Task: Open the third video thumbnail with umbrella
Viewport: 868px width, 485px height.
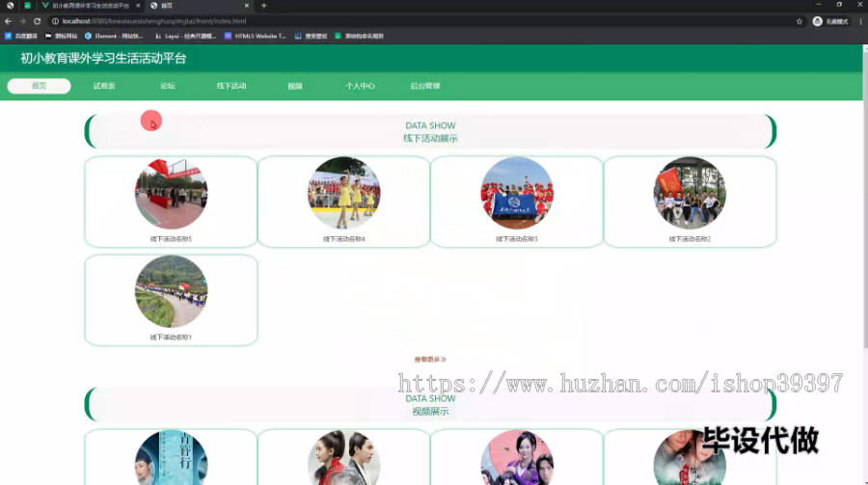Action: pos(517,458)
